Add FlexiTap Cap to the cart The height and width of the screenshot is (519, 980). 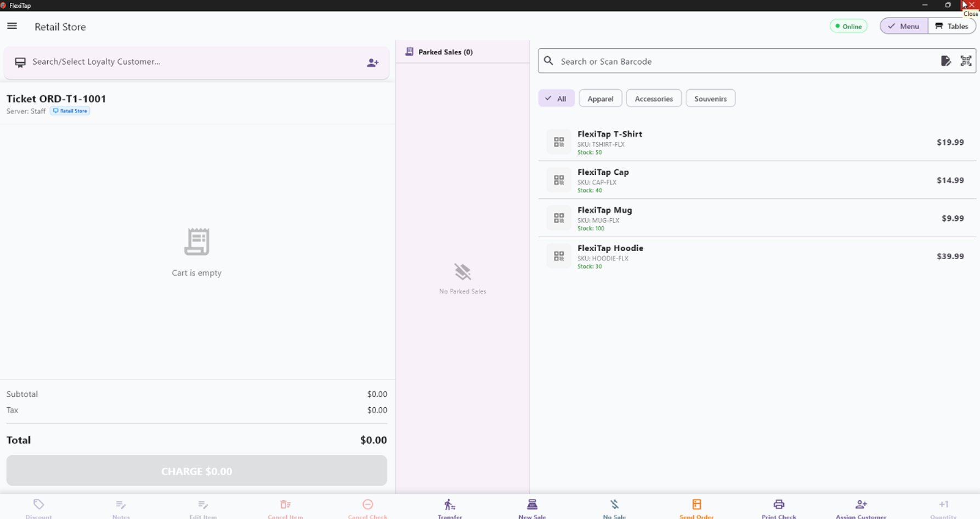(x=757, y=180)
